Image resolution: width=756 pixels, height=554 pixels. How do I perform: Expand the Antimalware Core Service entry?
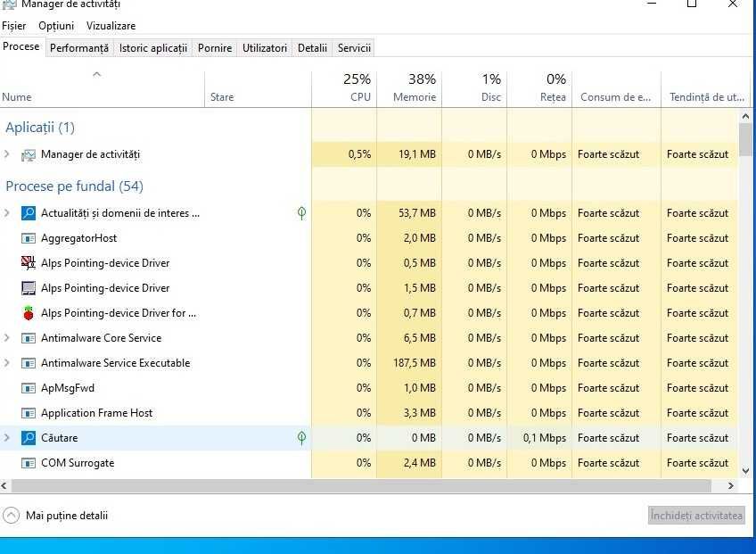(x=7, y=338)
